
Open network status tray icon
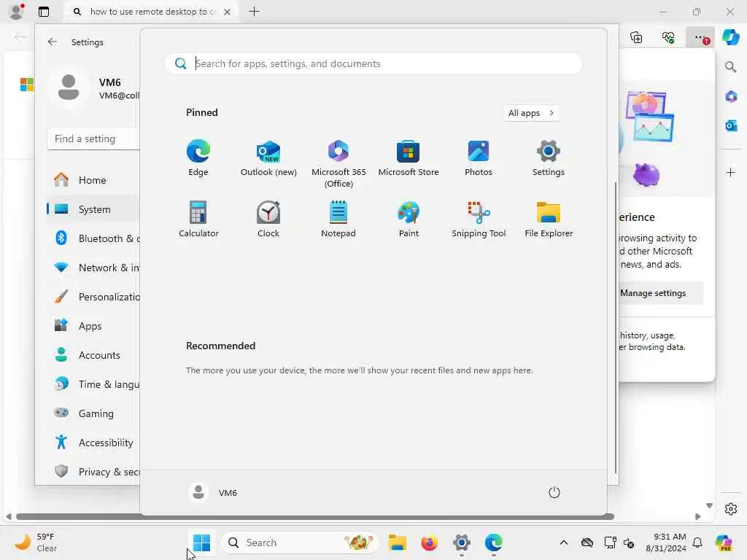pyautogui.click(x=610, y=542)
